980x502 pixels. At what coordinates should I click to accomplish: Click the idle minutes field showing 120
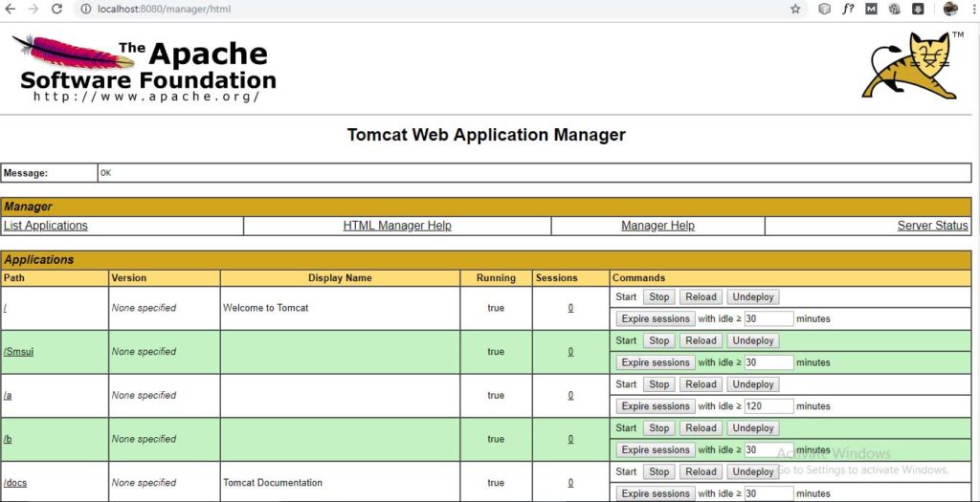pyautogui.click(x=768, y=405)
